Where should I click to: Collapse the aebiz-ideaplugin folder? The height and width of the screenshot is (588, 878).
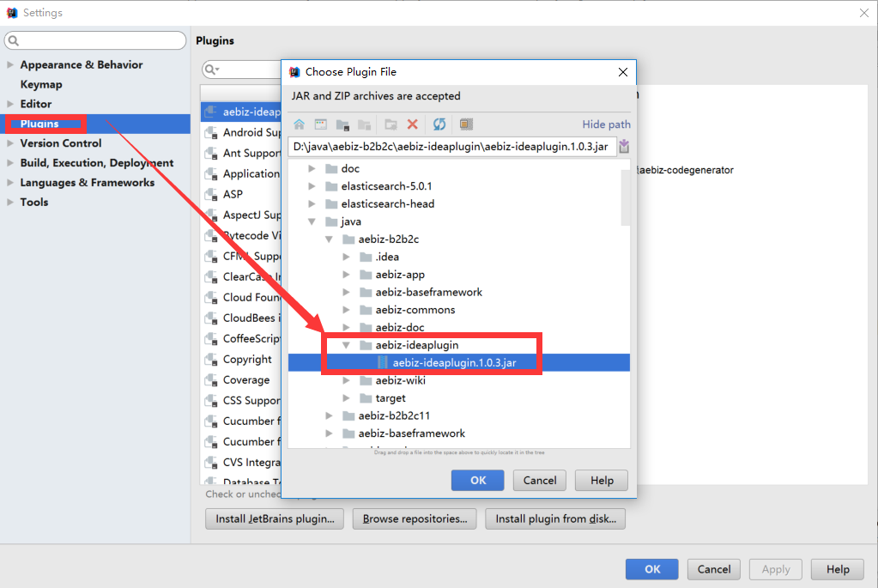[x=346, y=346]
